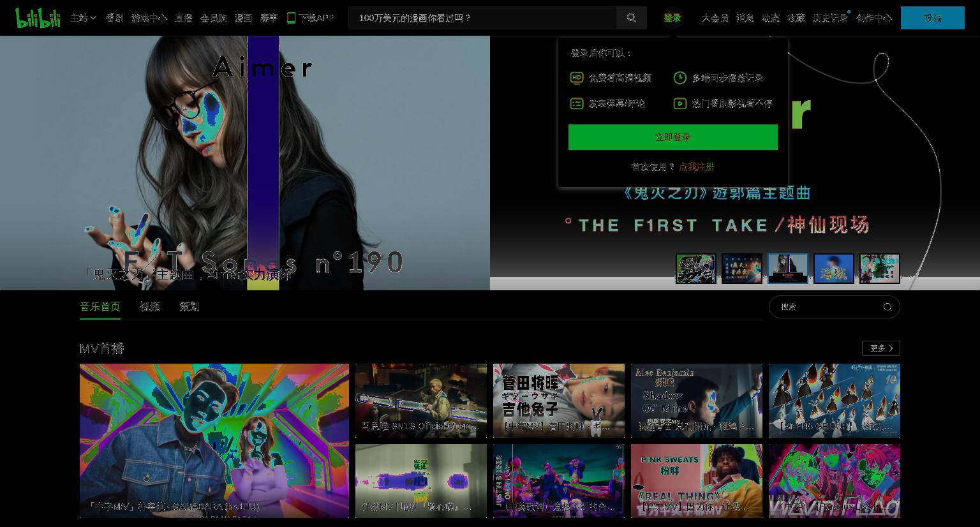
Task: Switch to the 视频 tab
Action: pyautogui.click(x=149, y=307)
